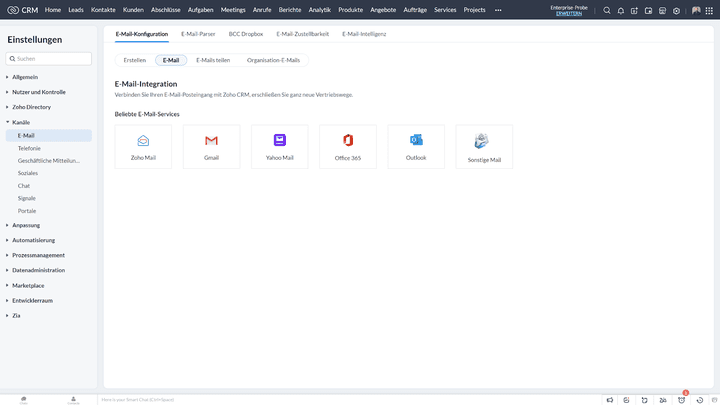Switch to E-Mail-Intelligenz tab

[x=364, y=34]
